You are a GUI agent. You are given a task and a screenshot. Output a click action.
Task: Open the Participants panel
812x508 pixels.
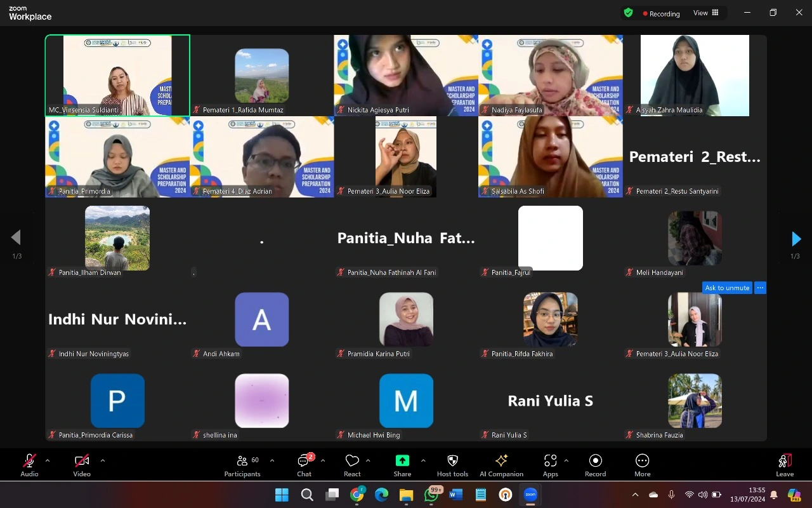[x=242, y=464]
